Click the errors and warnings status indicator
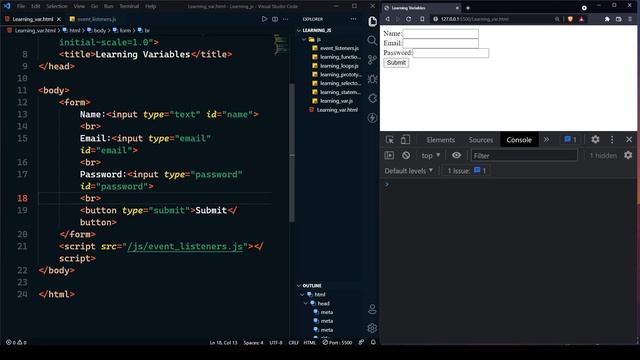640x360 pixels. point(16,342)
